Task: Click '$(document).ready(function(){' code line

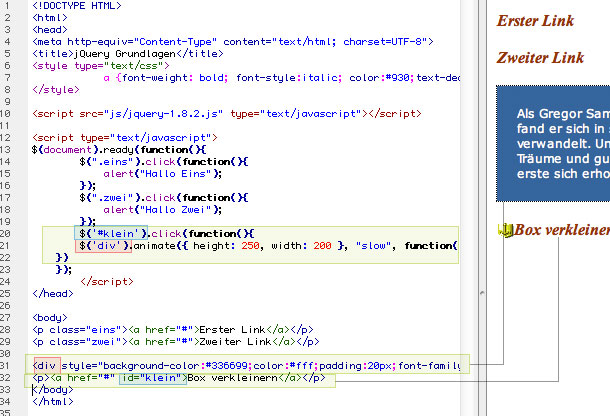Action: (119, 150)
